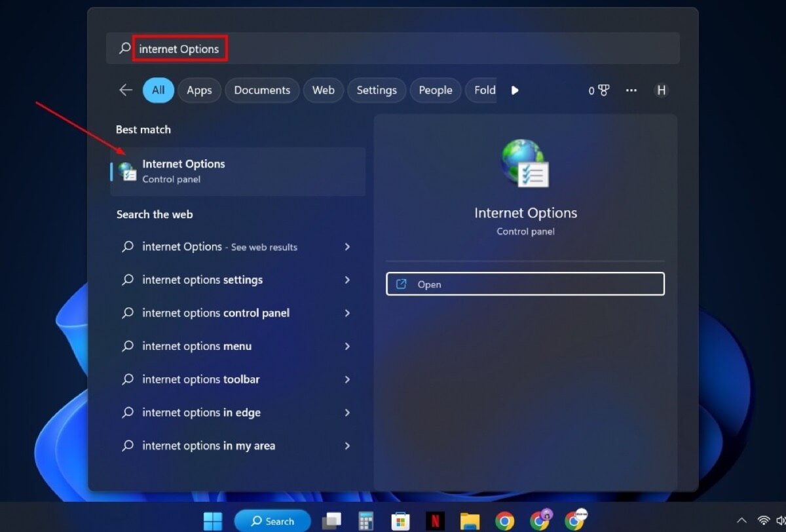786x532 pixels.
Task: Open File Explorer on the taskbar
Action: pyautogui.click(x=470, y=520)
